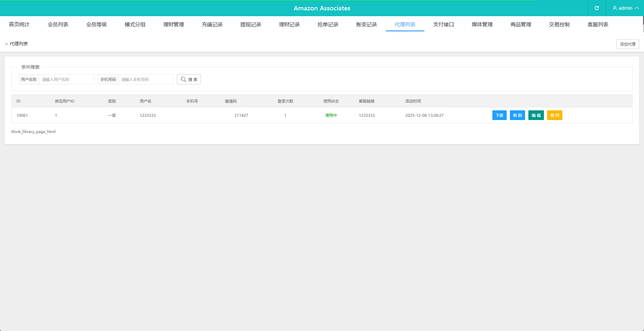644x331 pixels.
Task: Switch to the 交易控制 tab
Action: coord(559,25)
